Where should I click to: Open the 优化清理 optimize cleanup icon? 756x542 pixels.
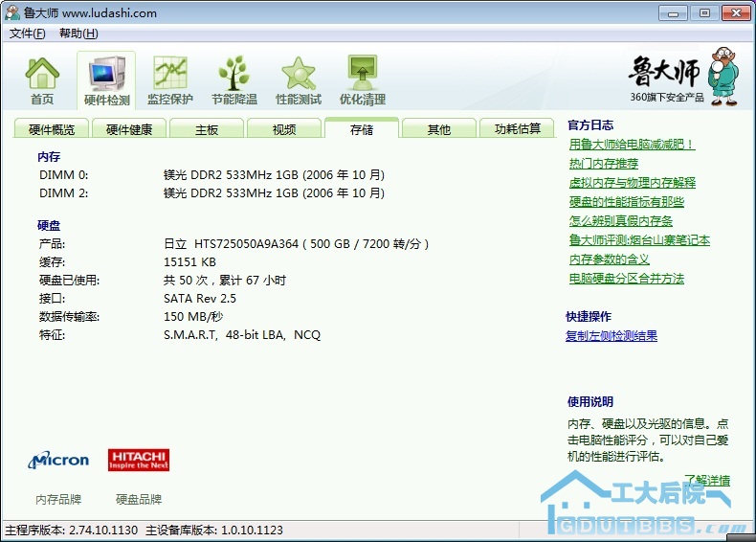tap(363, 80)
